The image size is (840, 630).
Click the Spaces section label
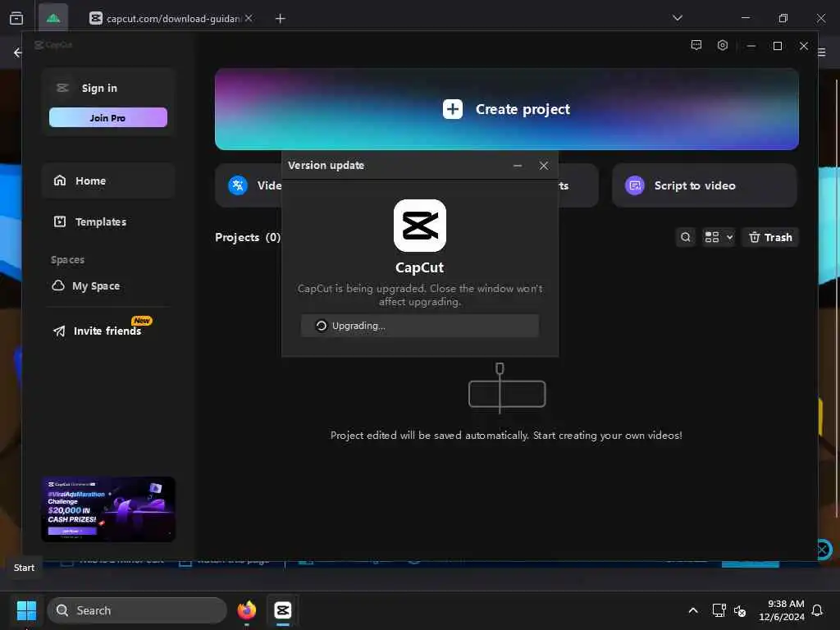(67, 260)
